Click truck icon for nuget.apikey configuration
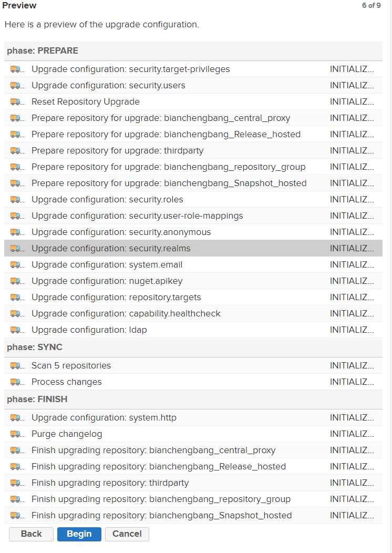This screenshot has width=392, height=553. pyautogui.click(x=16, y=281)
